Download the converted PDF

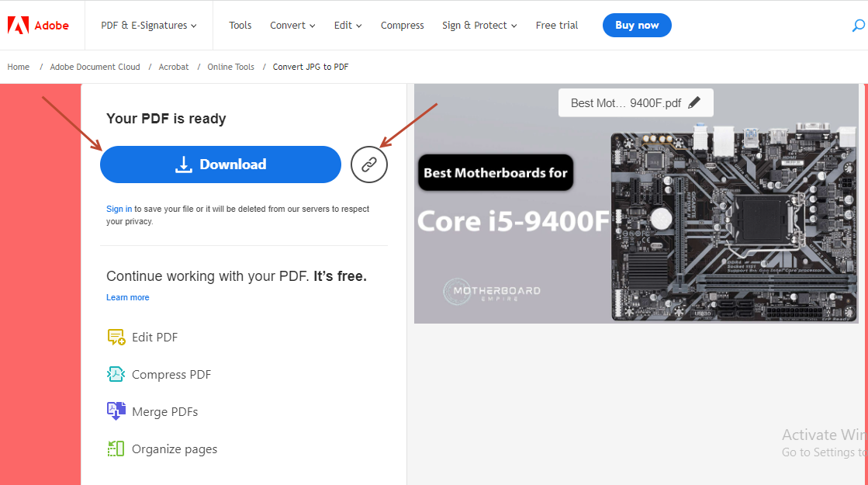pos(220,165)
